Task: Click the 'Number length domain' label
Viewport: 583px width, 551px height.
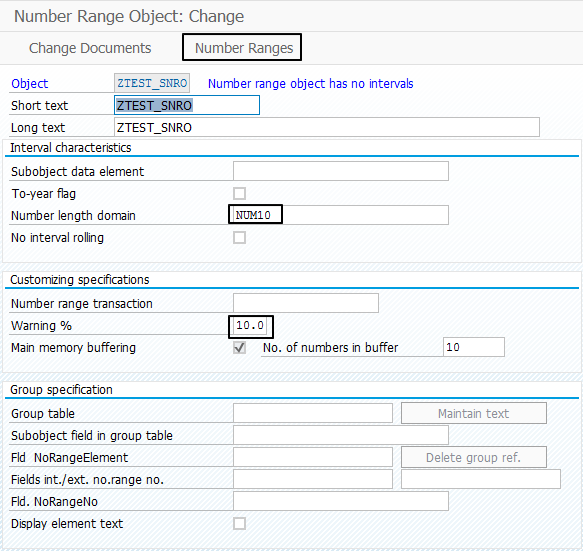Action: tap(73, 216)
